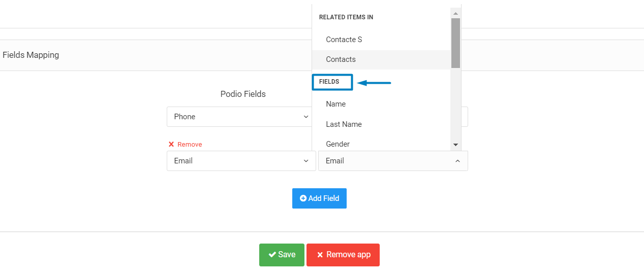Viewport: 644px width, 274px height.
Task: Click the red X Remove icon
Action: 171,145
